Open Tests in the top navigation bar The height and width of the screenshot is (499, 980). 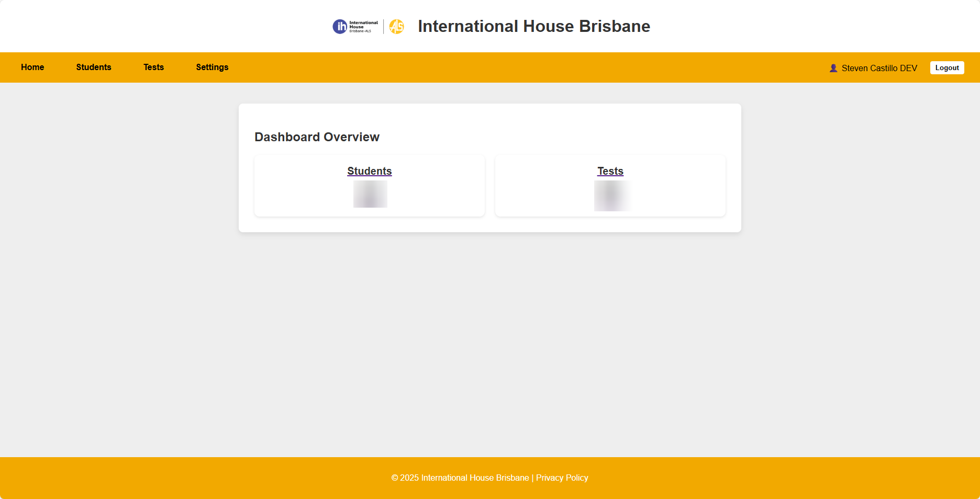(x=153, y=67)
